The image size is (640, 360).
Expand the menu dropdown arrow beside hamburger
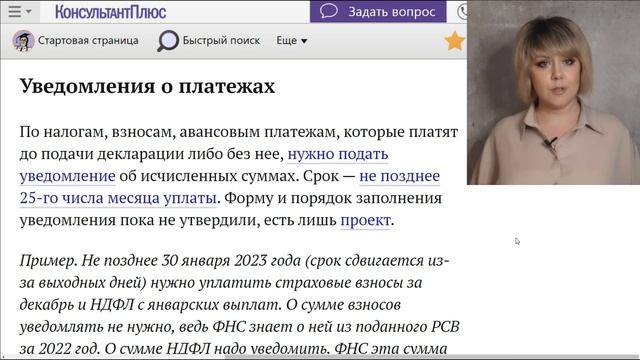click(29, 11)
